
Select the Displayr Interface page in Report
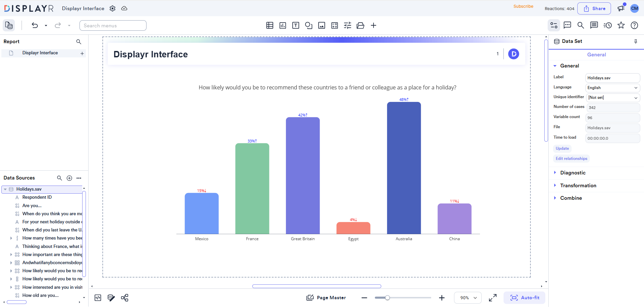click(40, 53)
